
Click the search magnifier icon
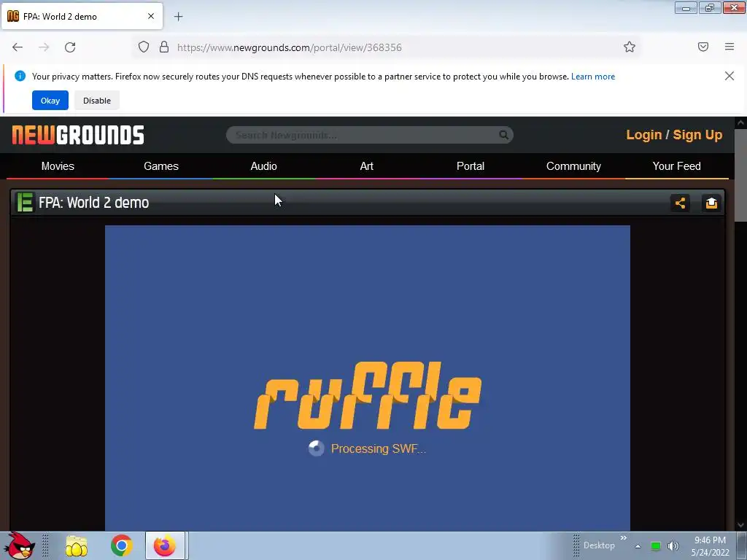pos(503,135)
